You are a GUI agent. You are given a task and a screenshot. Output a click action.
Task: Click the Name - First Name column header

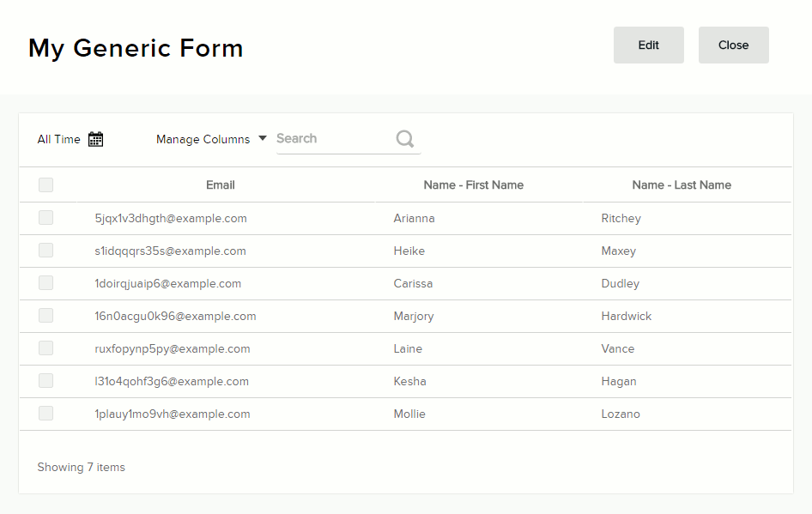pos(473,184)
